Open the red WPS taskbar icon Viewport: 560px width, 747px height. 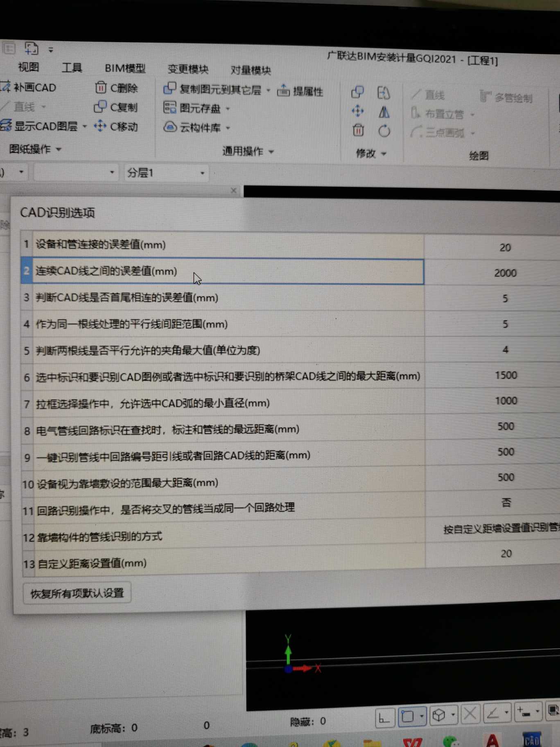pyautogui.click(x=413, y=742)
